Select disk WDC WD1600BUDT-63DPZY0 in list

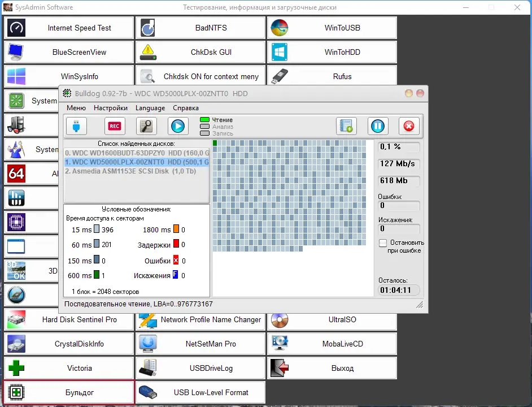pyautogui.click(x=137, y=153)
